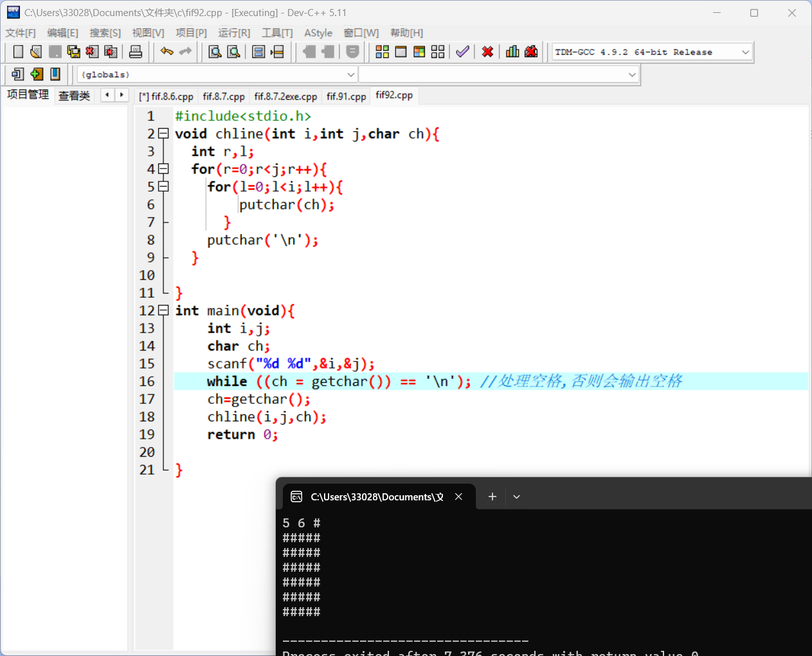Switch to the 项目管理 panel tab

tap(28, 95)
